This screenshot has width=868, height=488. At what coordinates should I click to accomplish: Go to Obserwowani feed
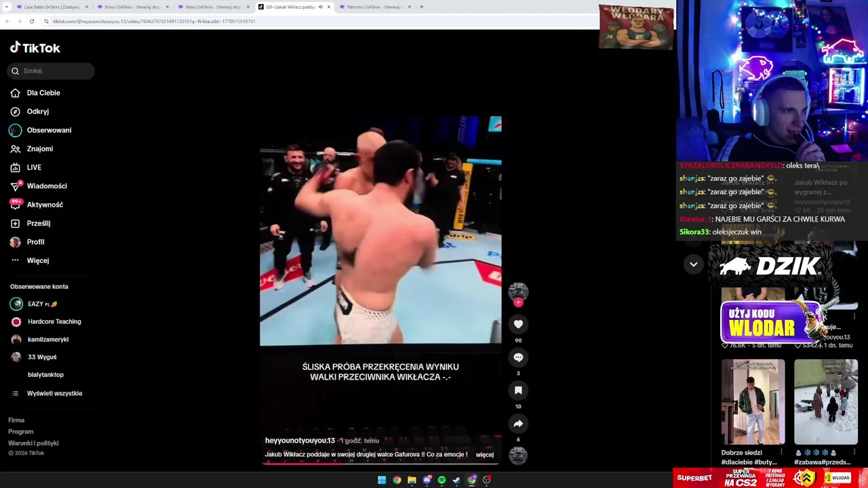point(49,130)
